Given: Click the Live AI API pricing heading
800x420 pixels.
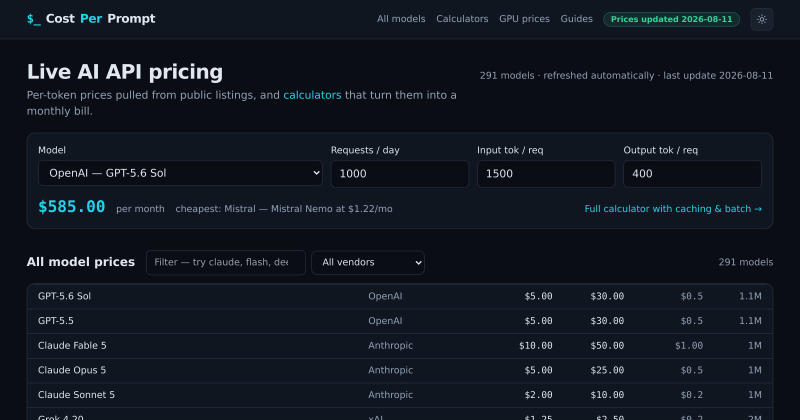Looking at the screenshot, I should pos(125,72).
